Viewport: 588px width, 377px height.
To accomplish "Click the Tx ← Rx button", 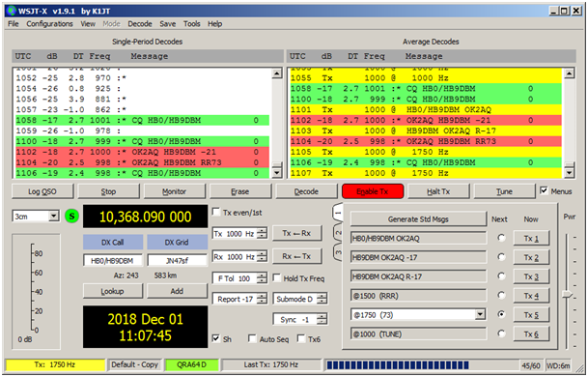I will [x=297, y=233].
